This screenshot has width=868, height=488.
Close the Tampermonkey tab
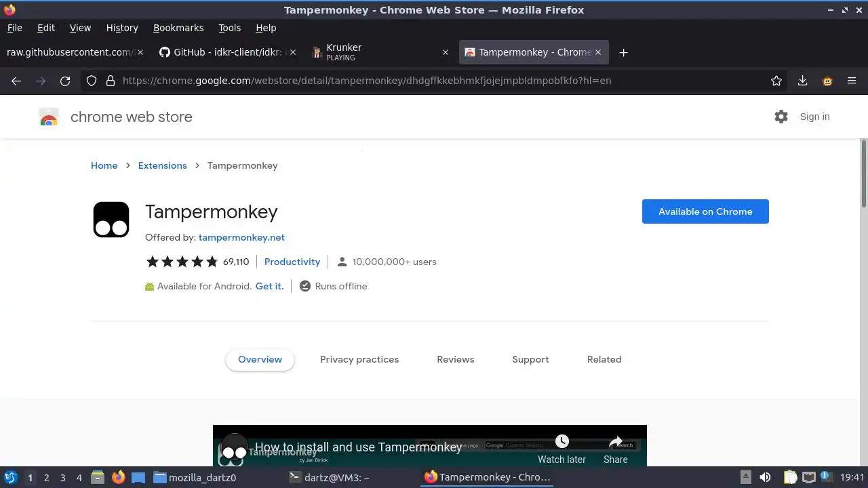598,52
